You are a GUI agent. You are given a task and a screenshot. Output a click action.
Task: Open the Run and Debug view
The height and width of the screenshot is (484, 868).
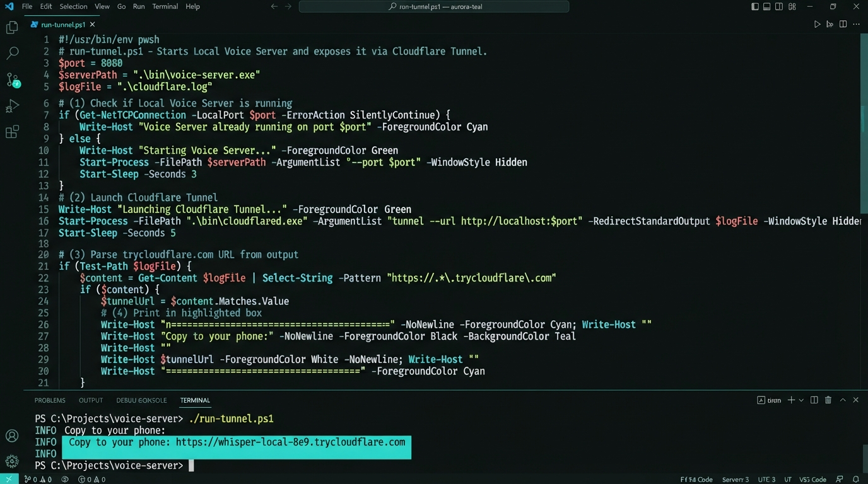12,106
